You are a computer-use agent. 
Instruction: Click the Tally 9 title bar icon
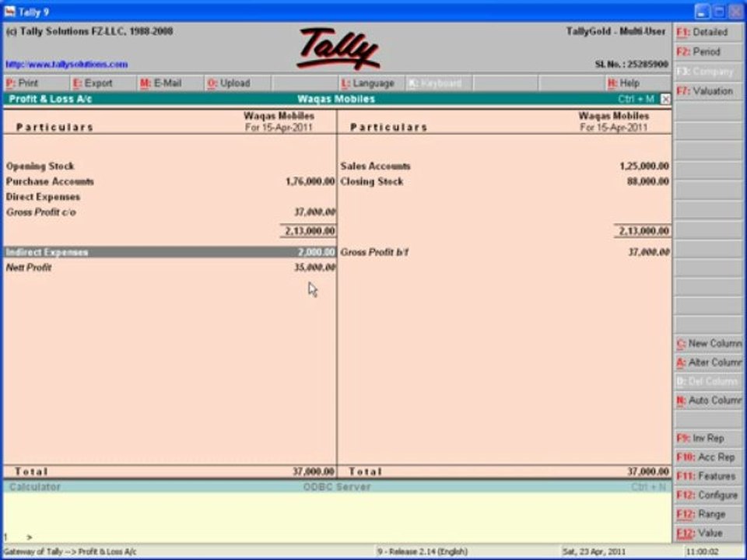(x=9, y=11)
